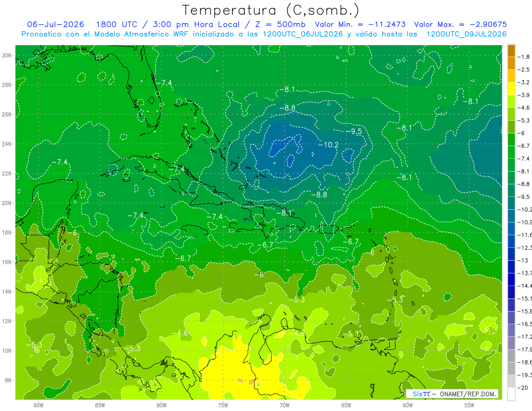Click the -1.8 color scale label
Screen dimensions: 532x411
524,57
